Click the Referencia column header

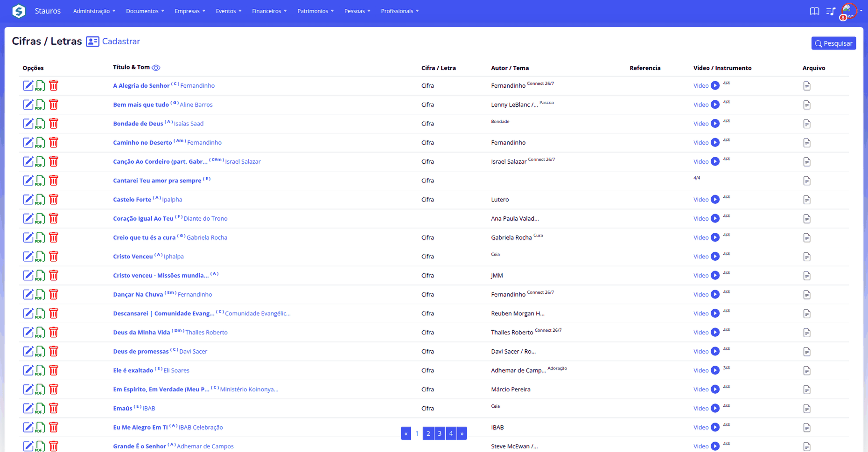645,68
